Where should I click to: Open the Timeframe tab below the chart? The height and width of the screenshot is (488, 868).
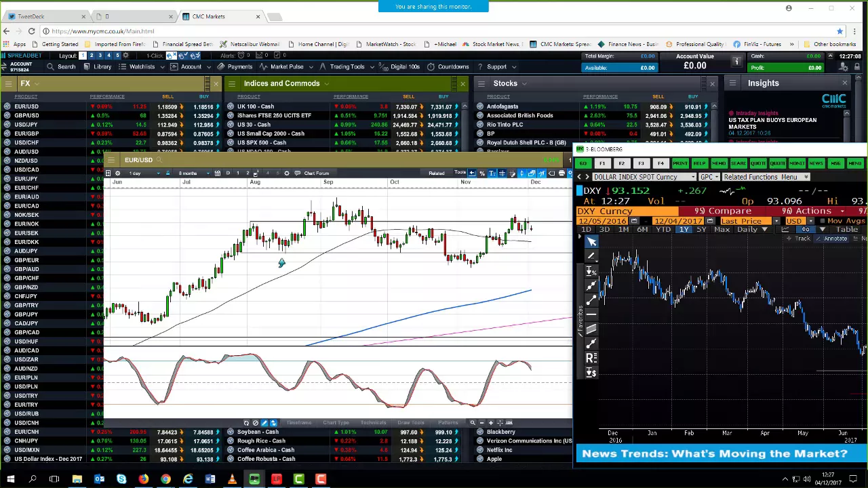[x=298, y=423]
